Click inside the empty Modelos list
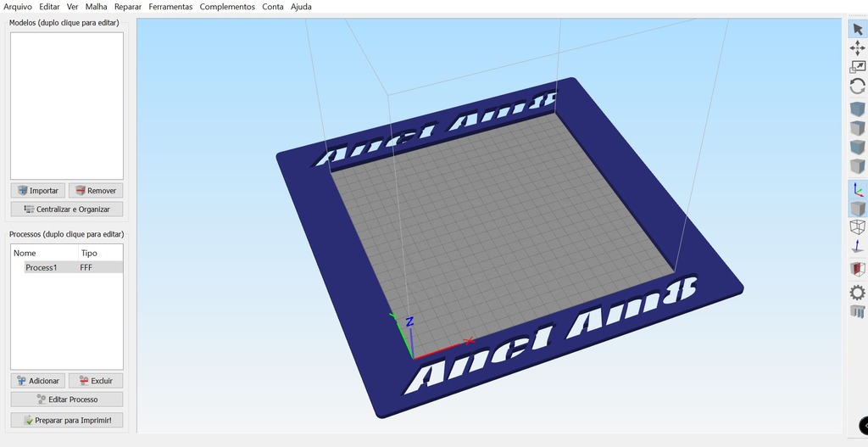 (x=66, y=106)
